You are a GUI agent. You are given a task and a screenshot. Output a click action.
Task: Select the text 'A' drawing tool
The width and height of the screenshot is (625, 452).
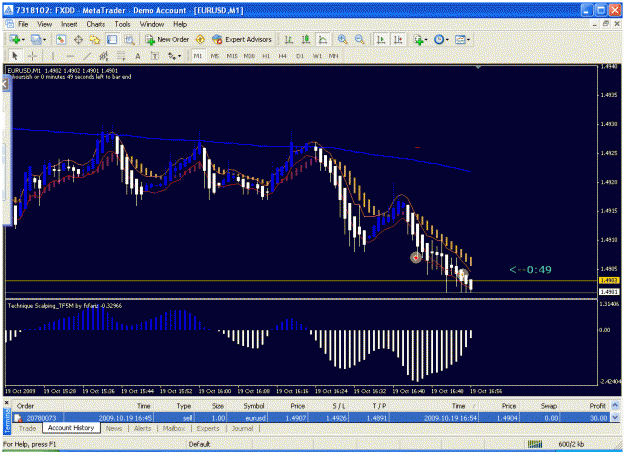tap(138, 56)
